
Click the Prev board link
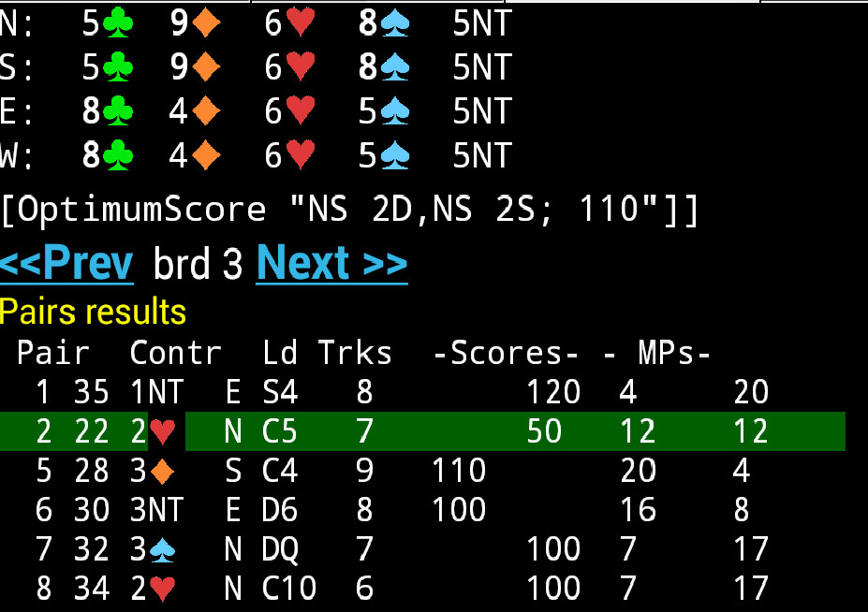tap(66, 264)
